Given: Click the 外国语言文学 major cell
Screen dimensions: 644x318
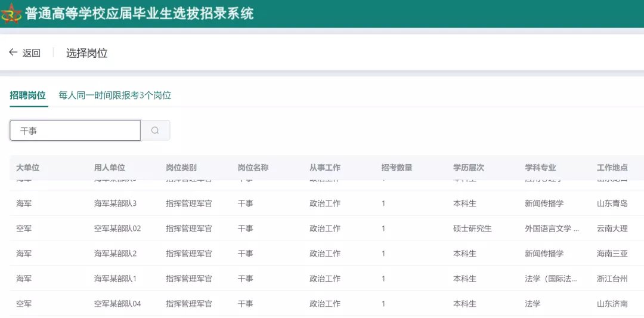Looking at the screenshot, I should click(552, 229).
